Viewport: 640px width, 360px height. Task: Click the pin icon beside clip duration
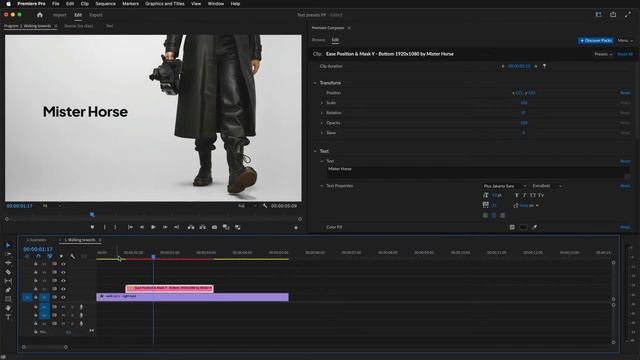coord(544,66)
